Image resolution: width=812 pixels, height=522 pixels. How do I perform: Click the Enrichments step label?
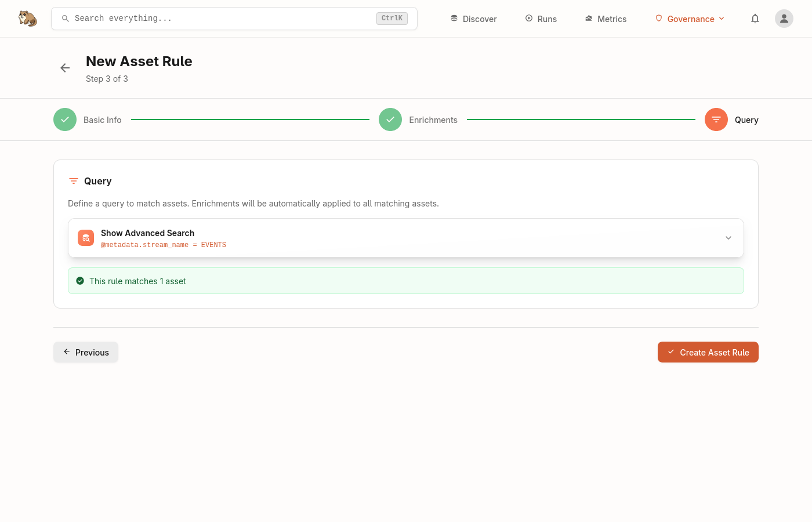433,120
